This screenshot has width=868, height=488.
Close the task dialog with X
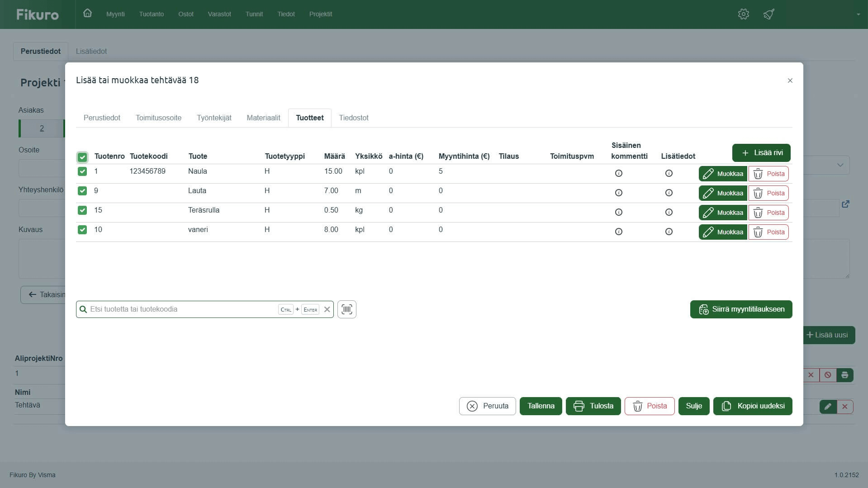[x=790, y=81]
